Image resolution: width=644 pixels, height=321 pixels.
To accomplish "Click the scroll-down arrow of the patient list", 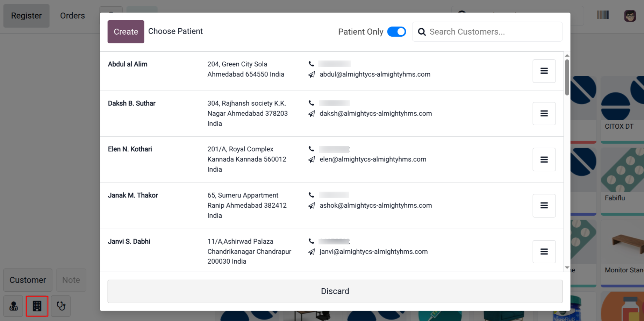I will [x=567, y=268].
